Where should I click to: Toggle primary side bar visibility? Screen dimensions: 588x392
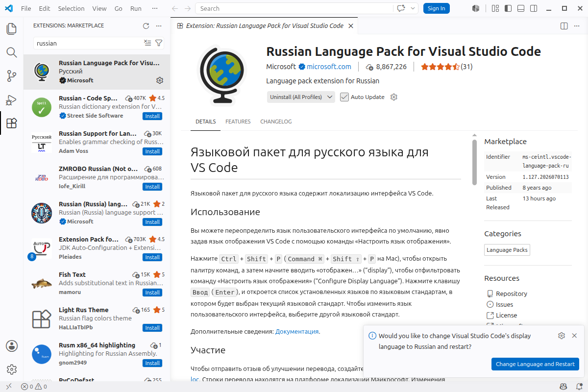click(x=508, y=8)
